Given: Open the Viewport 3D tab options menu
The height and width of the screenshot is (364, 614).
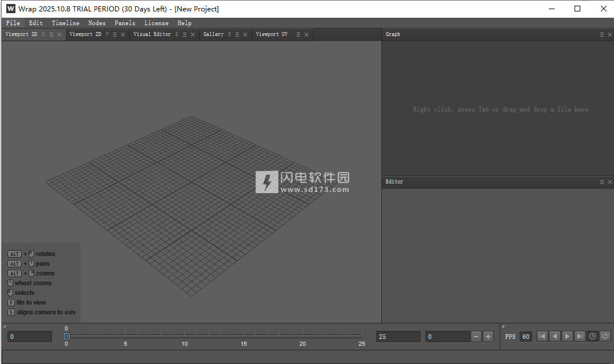Looking at the screenshot, I should pos(51,34).
